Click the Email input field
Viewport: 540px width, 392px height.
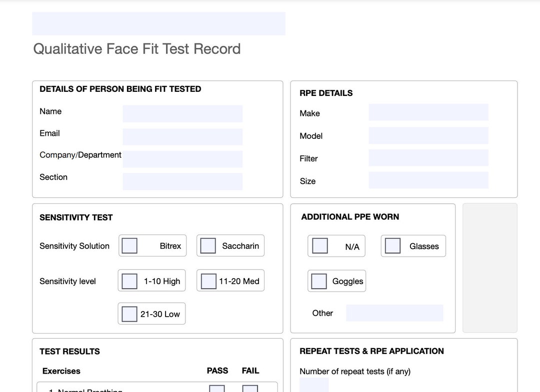click(182, 136)
